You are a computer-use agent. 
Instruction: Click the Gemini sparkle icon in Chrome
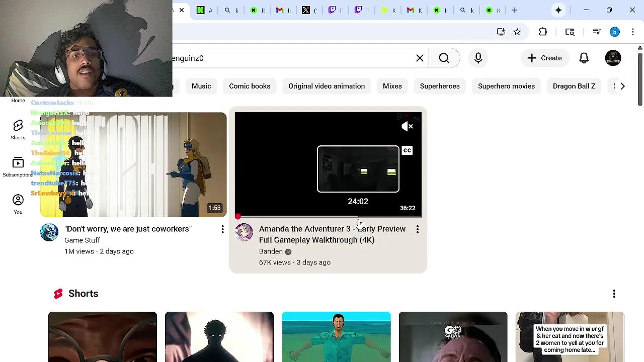click(x=558, y=10)
